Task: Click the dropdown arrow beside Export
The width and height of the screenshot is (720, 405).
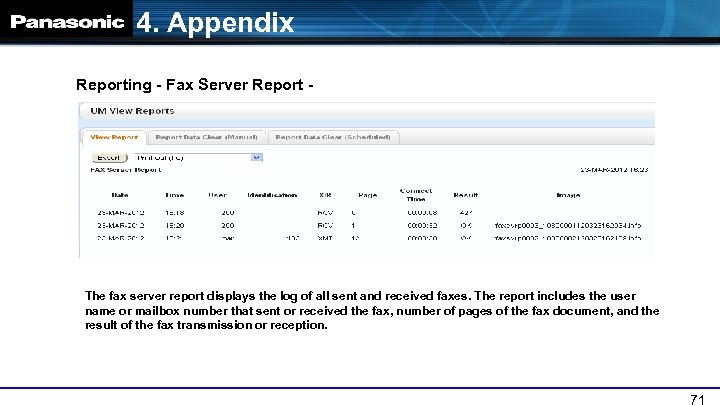Action: point(257,158)
